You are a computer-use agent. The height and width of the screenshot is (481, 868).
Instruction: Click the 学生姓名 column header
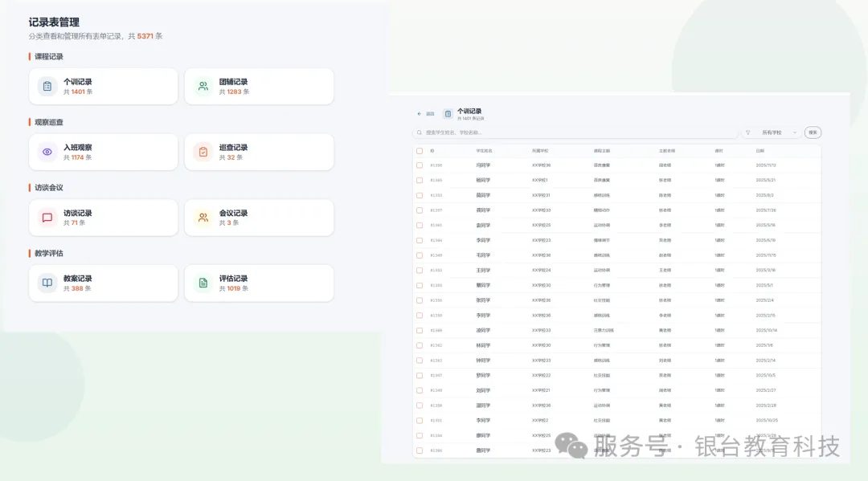[484, 151]
